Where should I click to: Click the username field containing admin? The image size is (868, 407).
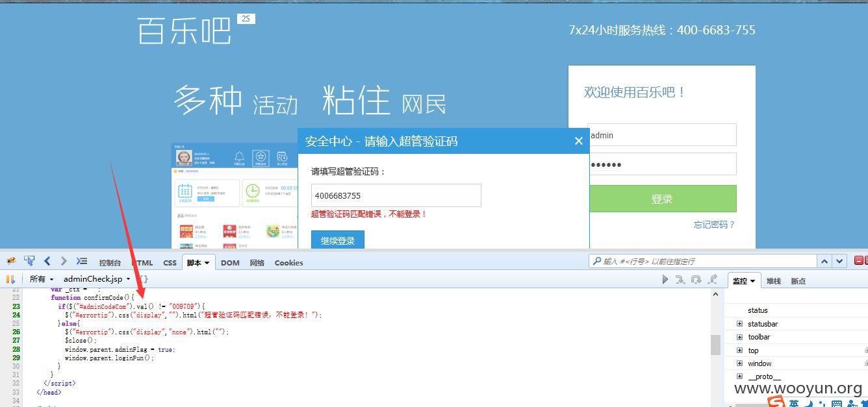(662, 135)
